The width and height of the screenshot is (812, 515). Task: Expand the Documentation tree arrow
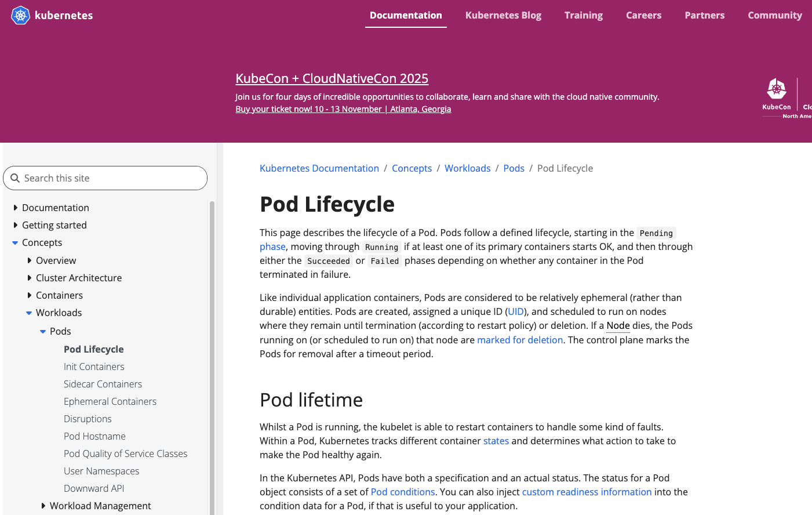coord(16,208)
